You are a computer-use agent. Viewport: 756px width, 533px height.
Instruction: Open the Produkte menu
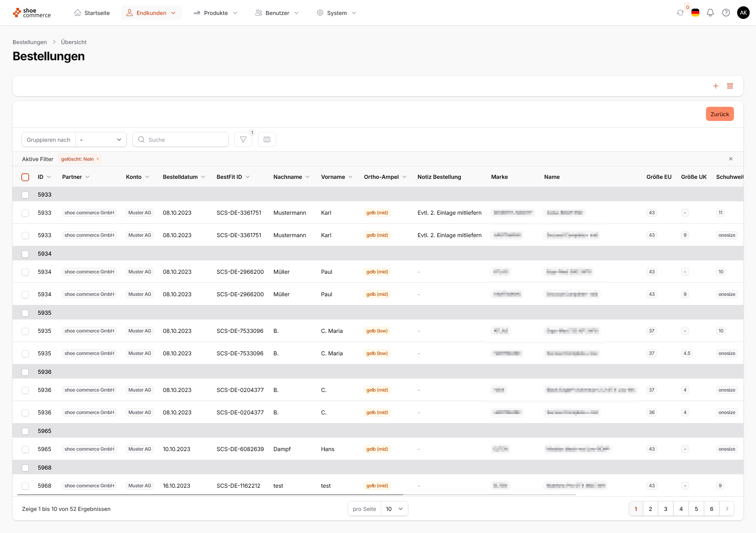[216, 13]
